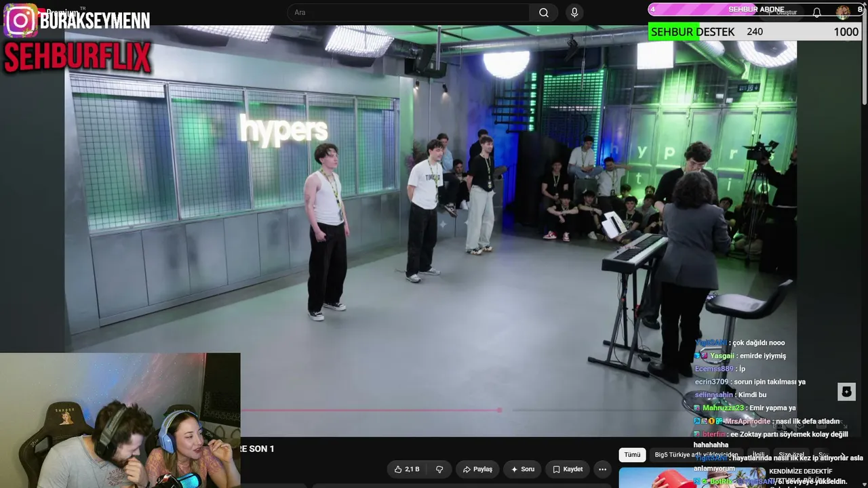Click in the Ara search field
868x488 pixels.
pos(409,12)
